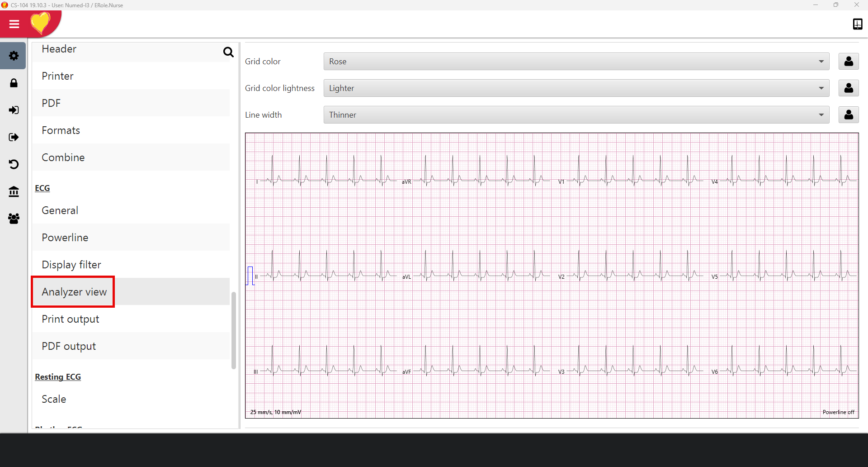Expand the Grid color lightness dropdown
The width and height of the screenshot is (868, 467).
click(576, 88)
